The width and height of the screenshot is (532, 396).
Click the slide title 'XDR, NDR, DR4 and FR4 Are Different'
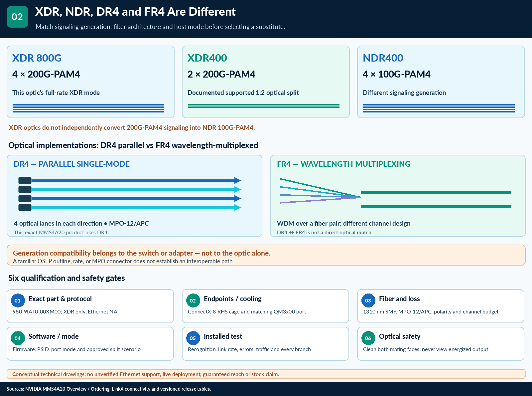pos(135,12)
